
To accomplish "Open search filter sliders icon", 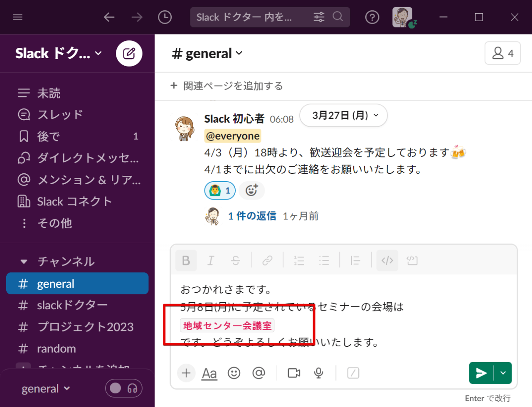I will click(x=319, y=17).
